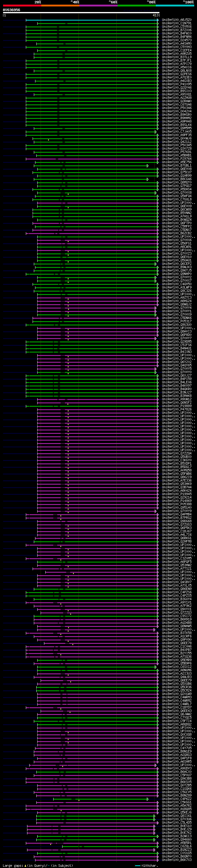Click the white query sequence bar

[x=81, y=13]
